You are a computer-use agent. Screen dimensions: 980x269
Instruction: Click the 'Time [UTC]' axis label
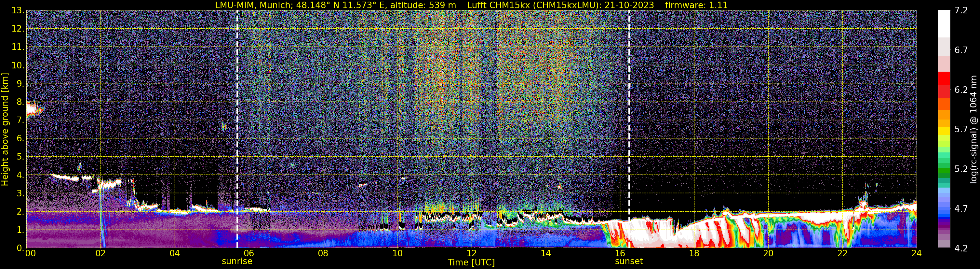(471, 262)
